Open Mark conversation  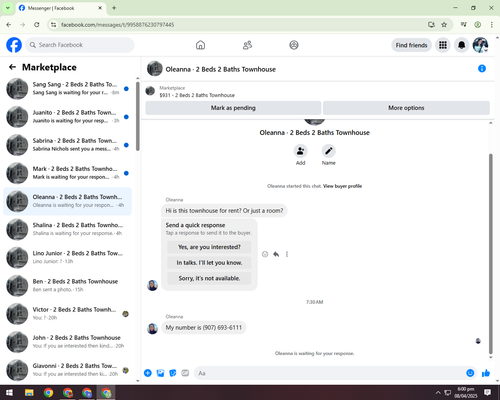pos(67,173)
